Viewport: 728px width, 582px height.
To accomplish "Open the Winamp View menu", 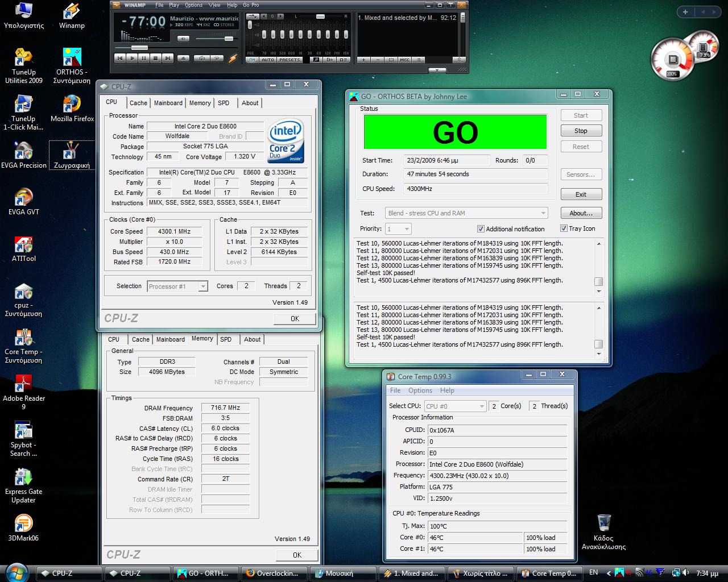I will tap(214, 5).
